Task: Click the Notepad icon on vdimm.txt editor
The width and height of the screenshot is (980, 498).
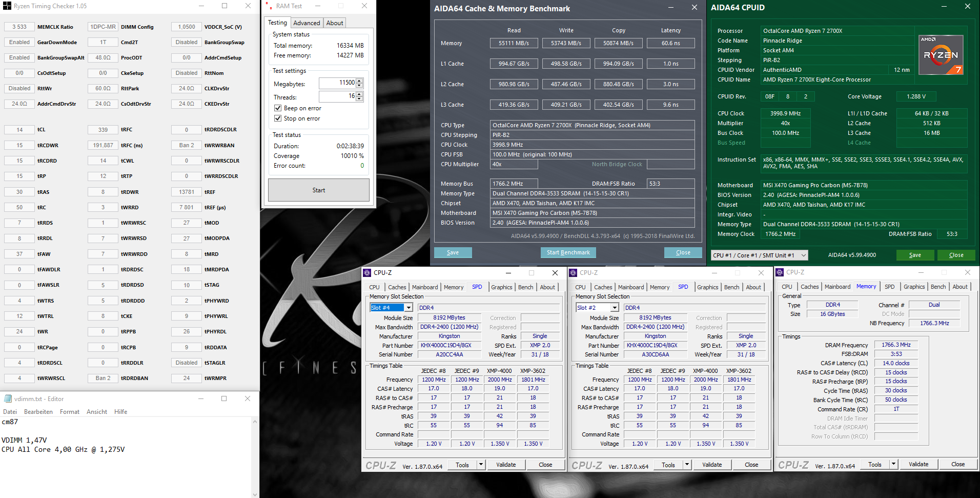Action: point(7,399)
